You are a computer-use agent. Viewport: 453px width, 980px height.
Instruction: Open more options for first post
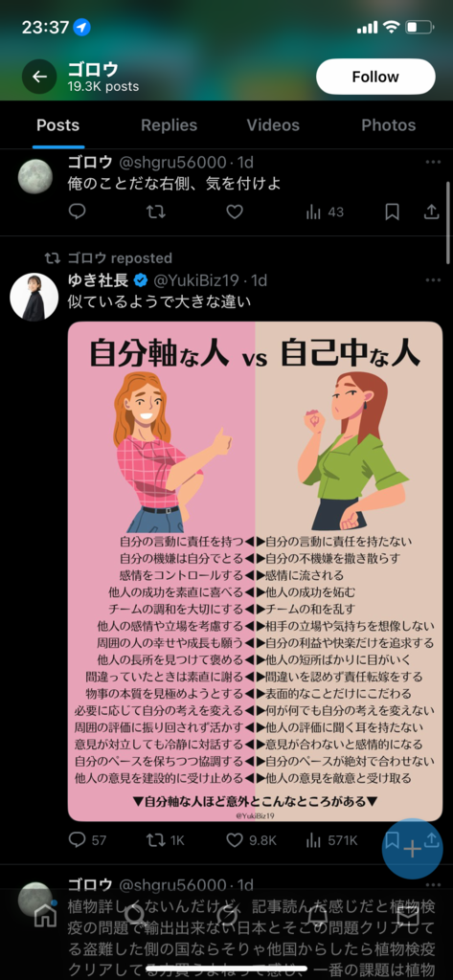coord(433,163)
